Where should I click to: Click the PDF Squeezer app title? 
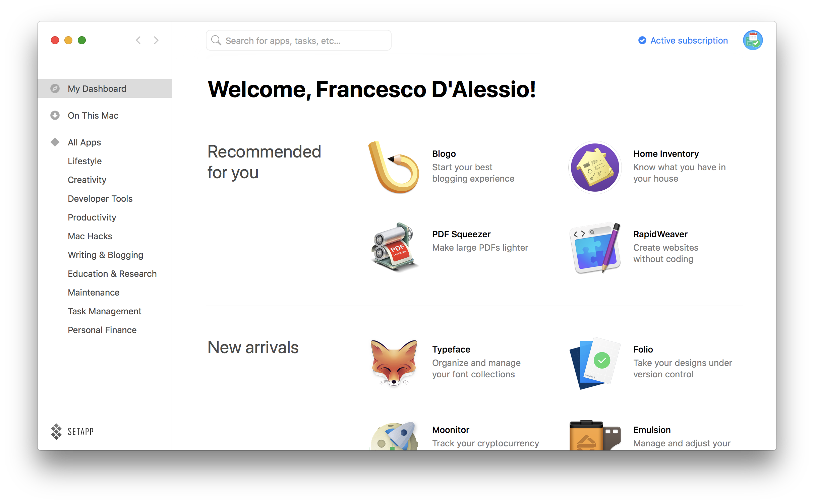click(461, 234)
